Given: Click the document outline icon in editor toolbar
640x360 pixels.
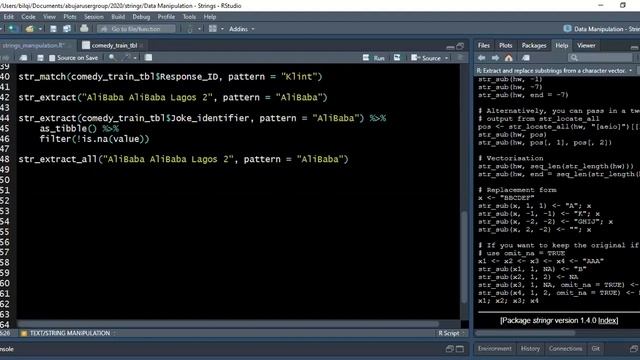Looking at the screenshot, I should [461, 58].
